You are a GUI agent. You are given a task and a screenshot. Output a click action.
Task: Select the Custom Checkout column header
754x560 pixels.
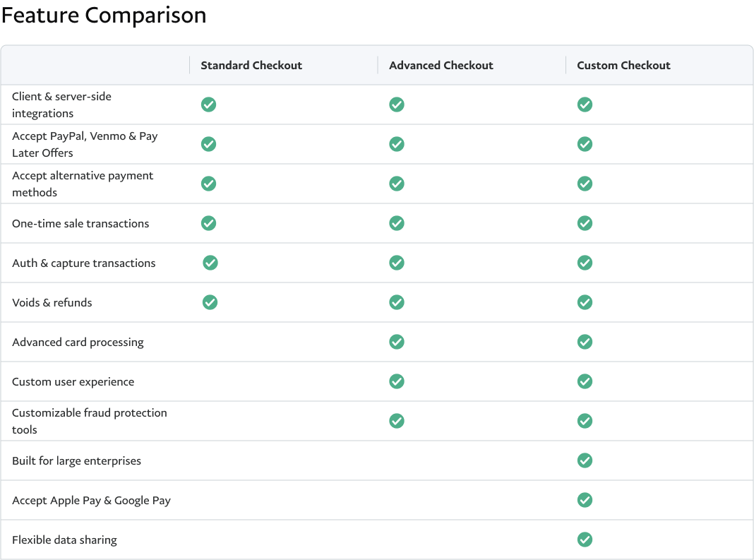(x=623, y=65)
